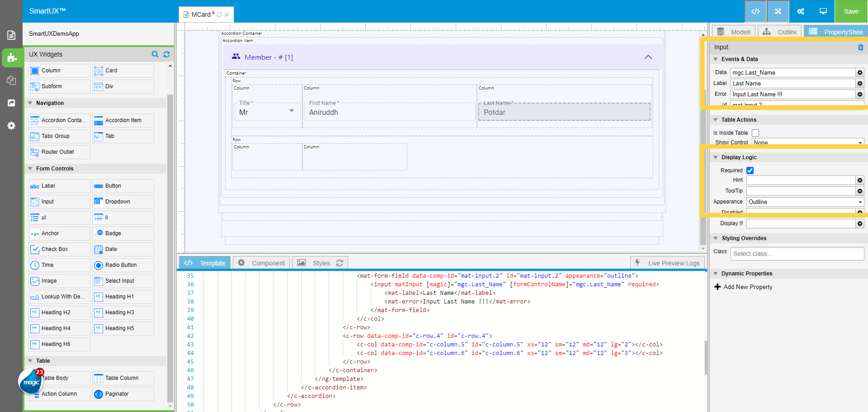The image size is (868, 412).
Task: Select the widgets puzzle-piece icon in the sidebar
Action: pos(11,58)
